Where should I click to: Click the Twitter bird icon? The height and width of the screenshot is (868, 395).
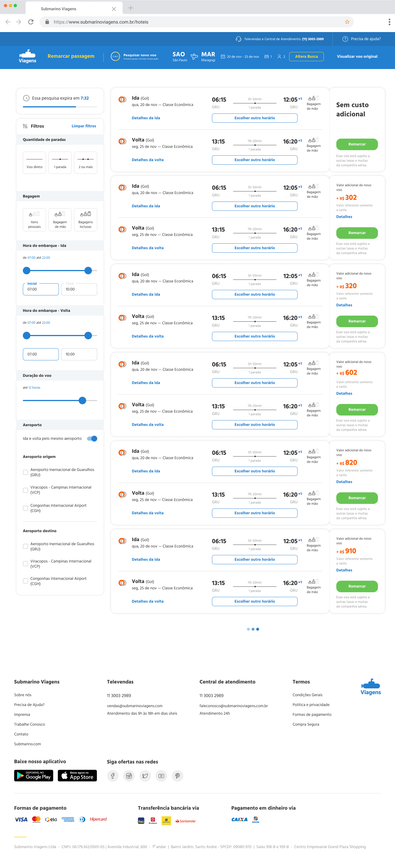[x=145, y=776]
